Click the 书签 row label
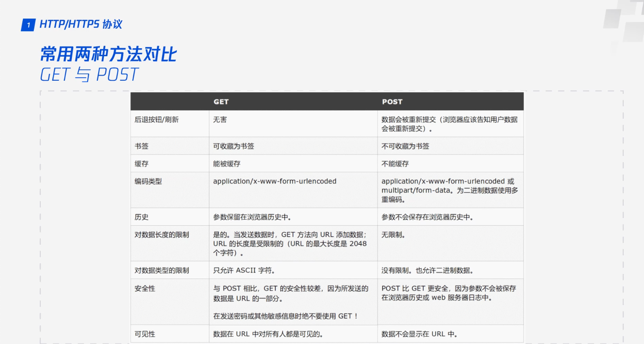This screenshot has width=644, height=344. (142, 146)
